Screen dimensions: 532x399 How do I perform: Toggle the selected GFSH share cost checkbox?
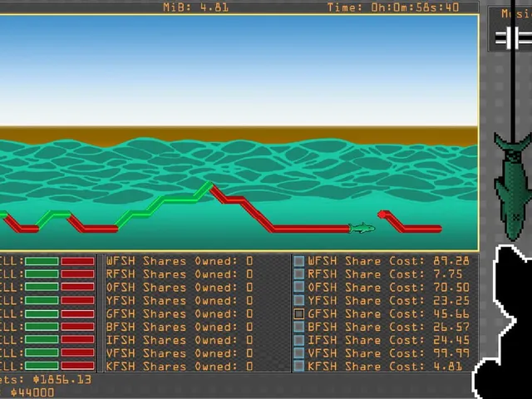coord(298,314)
